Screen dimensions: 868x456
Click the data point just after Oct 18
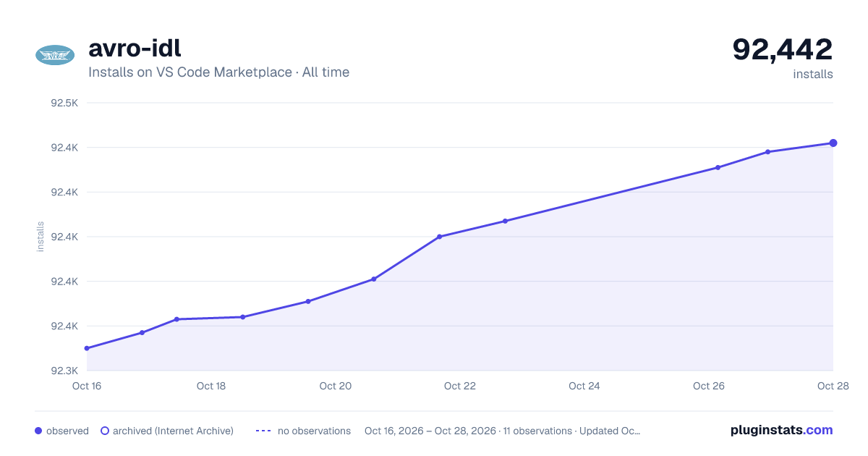(x=242, y=317)
